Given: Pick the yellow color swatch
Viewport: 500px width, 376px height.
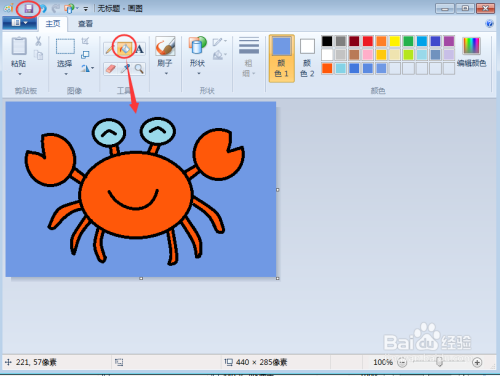Looking at the screenshot, I should [x=395, y=41].
